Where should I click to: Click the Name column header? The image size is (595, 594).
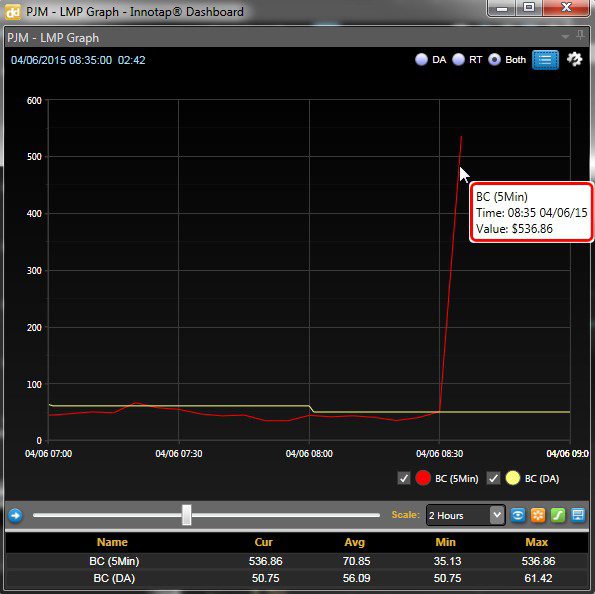coord(112,542)
